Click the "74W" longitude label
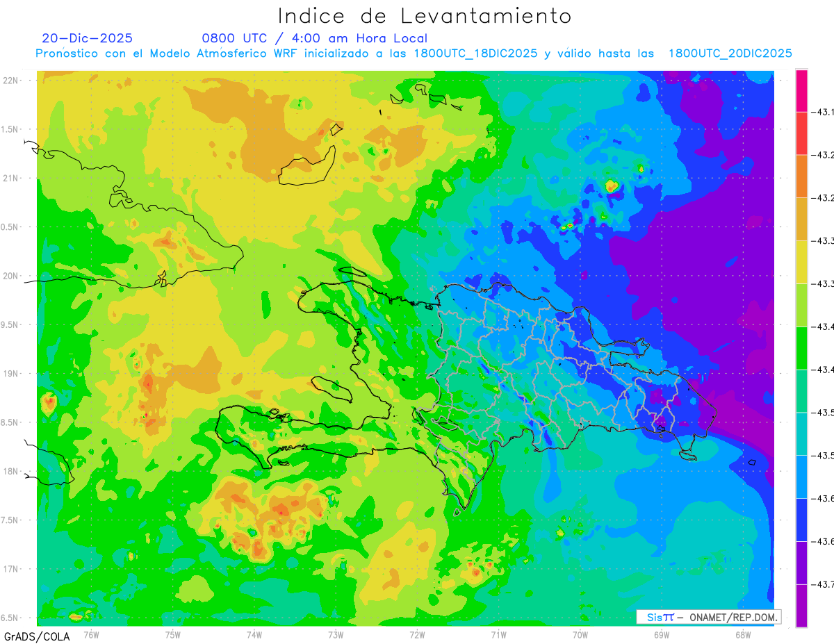 (x=254, y=634)
